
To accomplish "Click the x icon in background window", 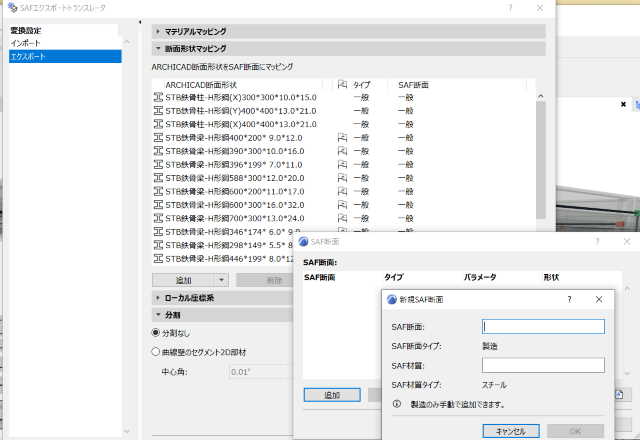I will click(x=623, y=104).
